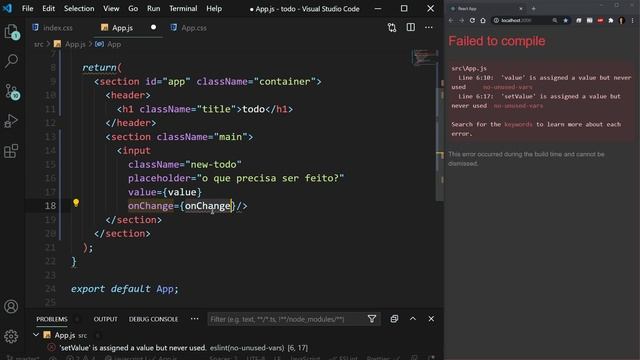Open the Source Control view
This screenshot has height=360, width=640.
click(11, 91)
